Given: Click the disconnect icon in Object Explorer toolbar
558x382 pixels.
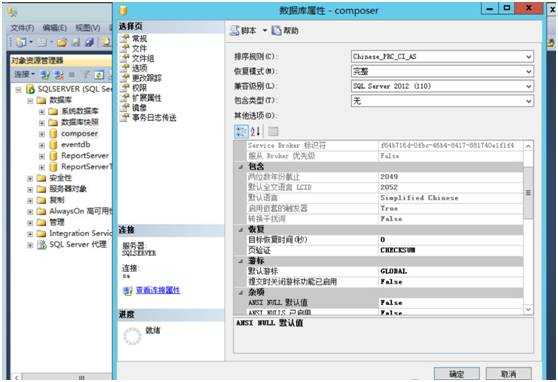Looking at the screenshot, I should pyautogui.click(x=59, y=75).
